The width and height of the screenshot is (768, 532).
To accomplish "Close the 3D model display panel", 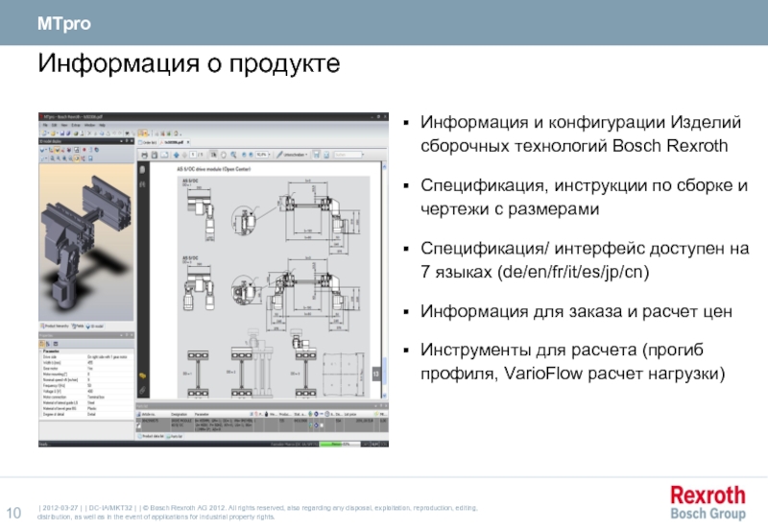I will 132,141.
